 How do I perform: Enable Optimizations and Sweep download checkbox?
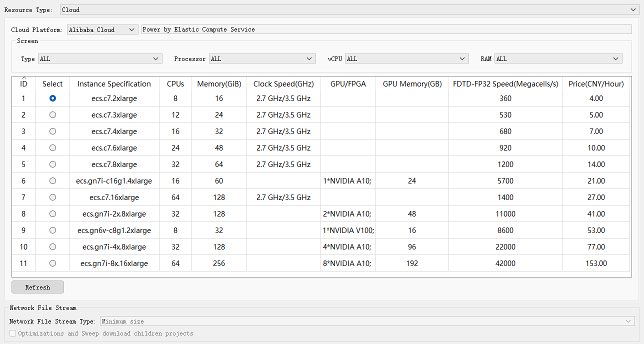pyautogui.click(x=13, y=333)
